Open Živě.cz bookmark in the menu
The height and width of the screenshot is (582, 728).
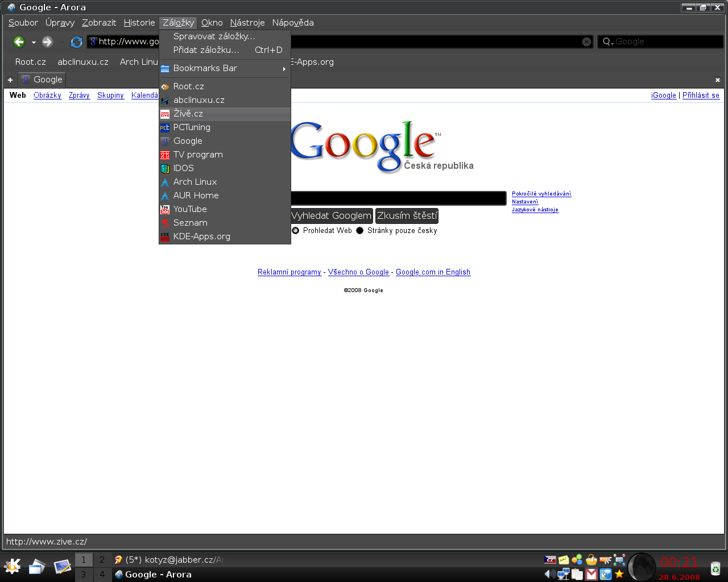(x=225, y=114)
